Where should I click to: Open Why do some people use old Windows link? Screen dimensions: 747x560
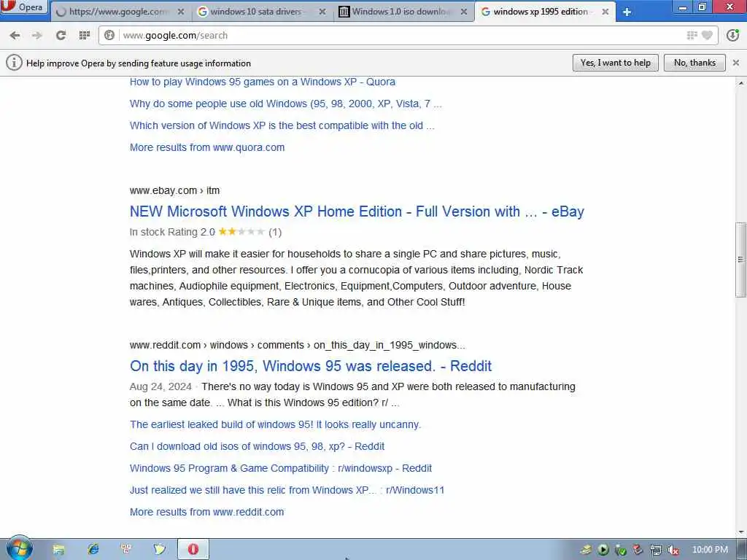(285, 104)
